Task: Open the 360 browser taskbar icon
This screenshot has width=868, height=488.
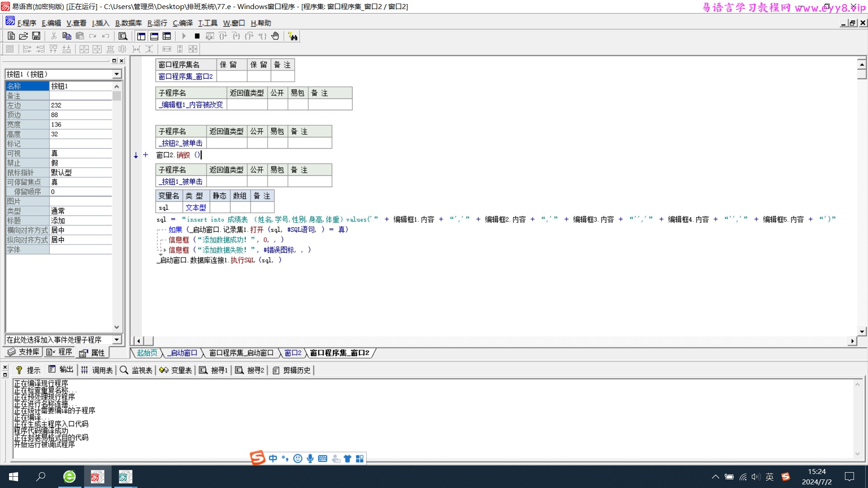Action: point(70,477)
